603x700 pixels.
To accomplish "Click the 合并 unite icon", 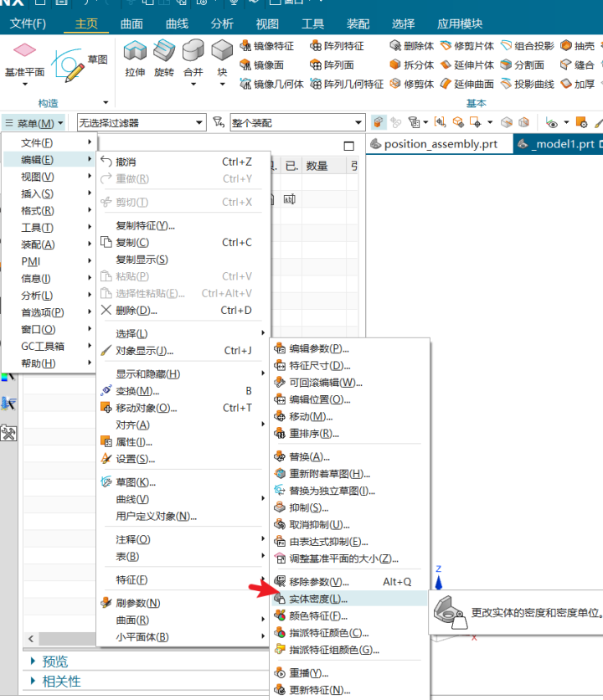I will (x=193, y=51).
